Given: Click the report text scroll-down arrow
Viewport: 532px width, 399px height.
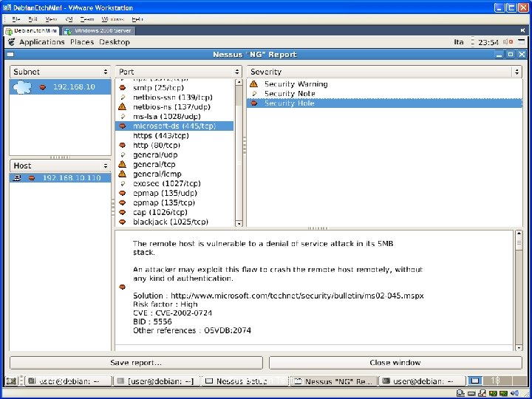Looking at the screenshot, I should (x=519, y=348).
